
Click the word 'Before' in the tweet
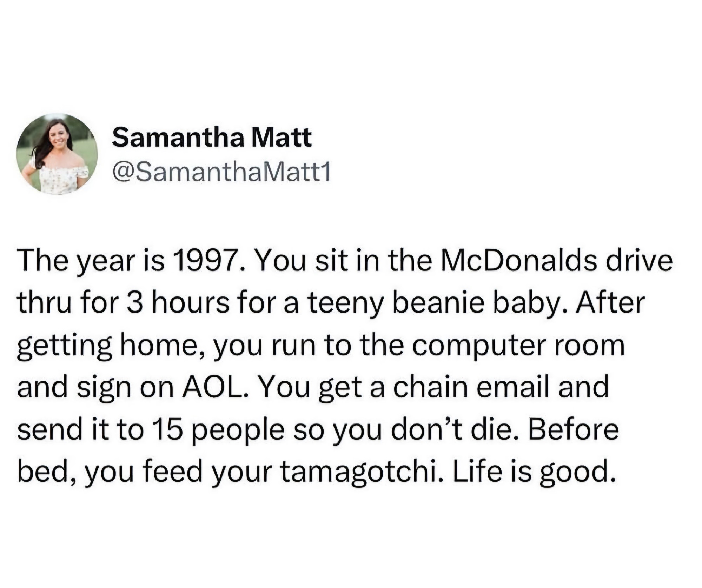coord(573,429)
